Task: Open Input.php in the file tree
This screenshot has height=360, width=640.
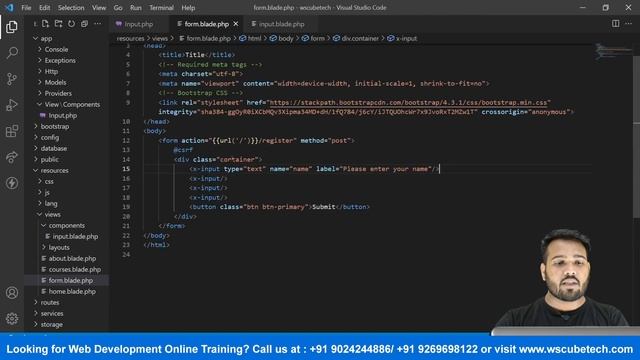Action: (62, 116)
